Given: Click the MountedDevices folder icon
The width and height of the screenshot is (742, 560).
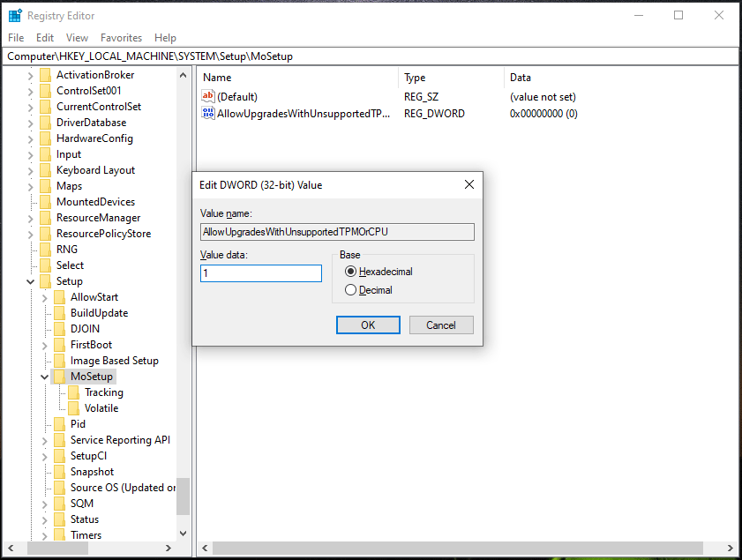Looking at the screenshot, I should 45,202.
